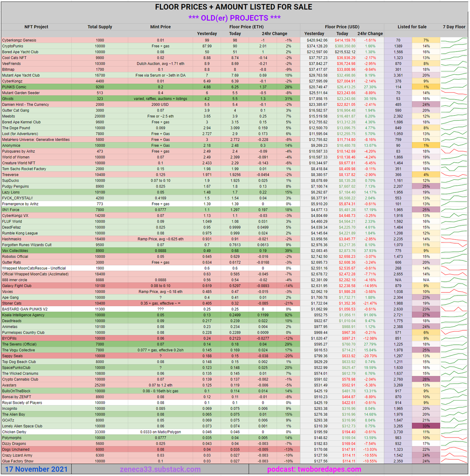
Task: Click the title 'FLOOR PRICES + AMOUNT LISTED FOR SALE'
Action: pyautogui.click(x=233, y=7)
